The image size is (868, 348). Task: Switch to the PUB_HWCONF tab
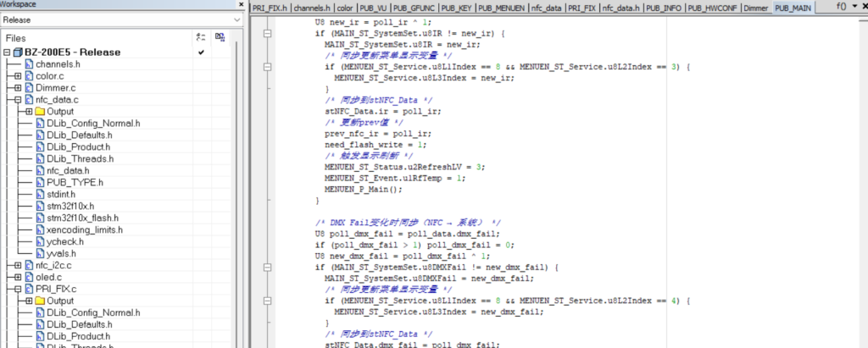pos(713,8)
